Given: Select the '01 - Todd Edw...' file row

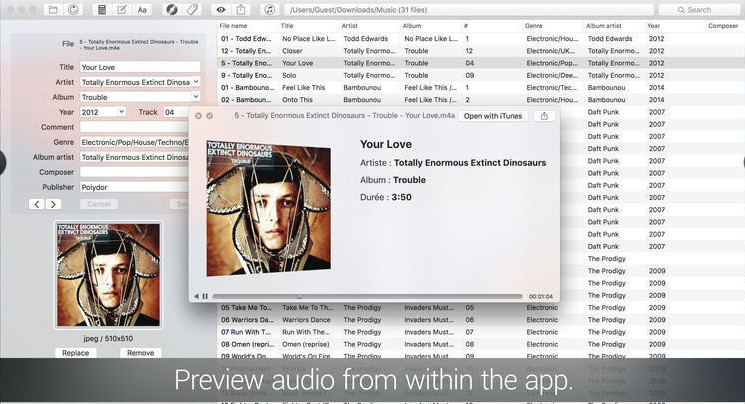Looking at the screenshot, I should (x=481, y=38).
